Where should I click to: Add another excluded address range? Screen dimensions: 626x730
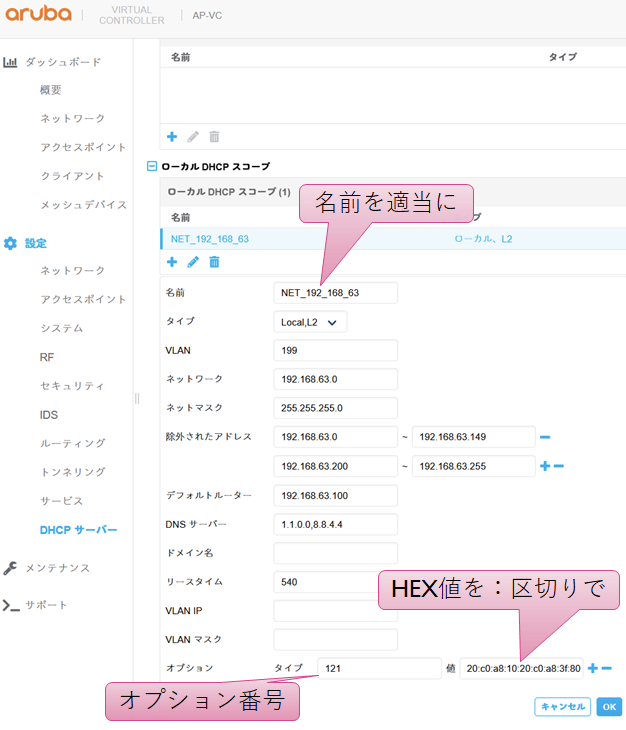click(545, 466)
